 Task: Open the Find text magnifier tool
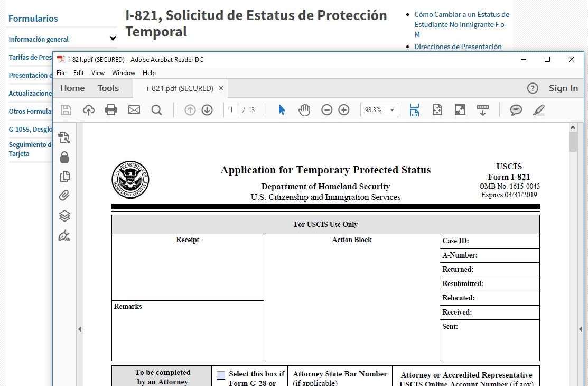[156, 110]
